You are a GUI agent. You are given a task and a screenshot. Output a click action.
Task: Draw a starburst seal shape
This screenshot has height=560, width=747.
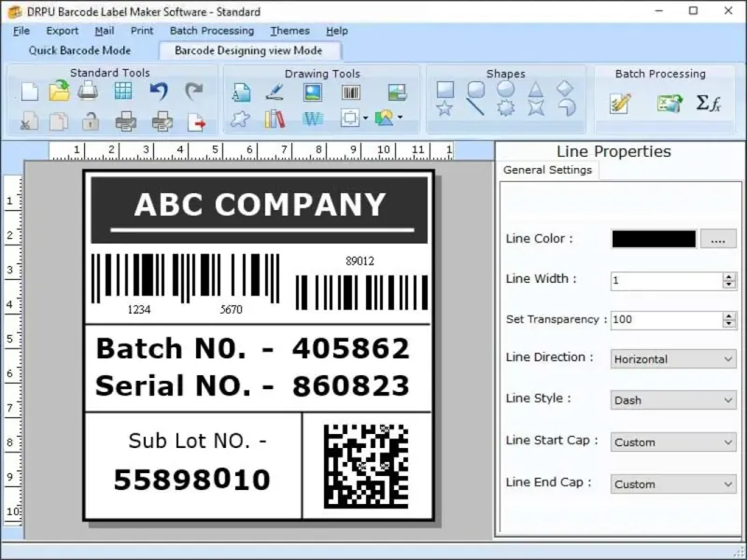pyautogui.click(x=505, y=108)
